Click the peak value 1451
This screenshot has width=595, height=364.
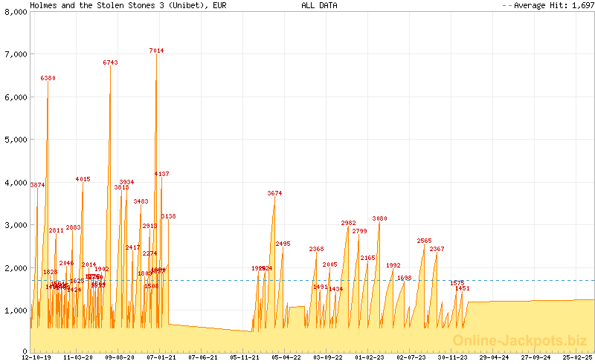click(x=462, y=288)
